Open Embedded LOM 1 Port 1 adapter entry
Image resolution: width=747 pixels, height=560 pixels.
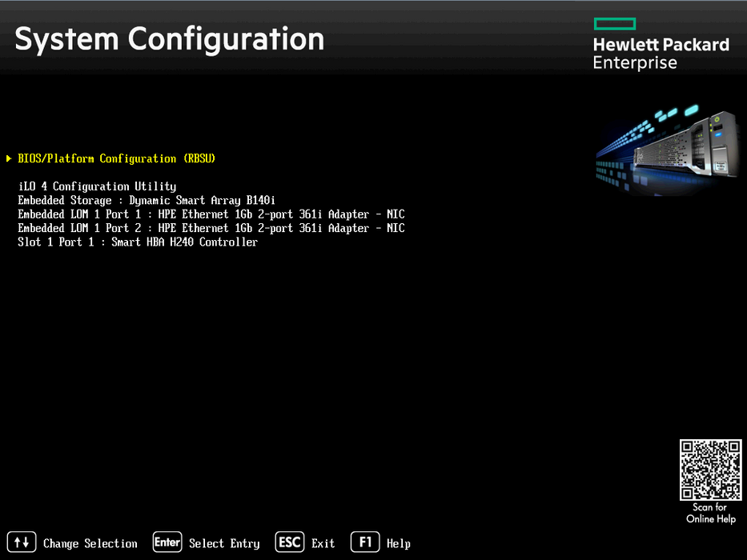(211, 214)
